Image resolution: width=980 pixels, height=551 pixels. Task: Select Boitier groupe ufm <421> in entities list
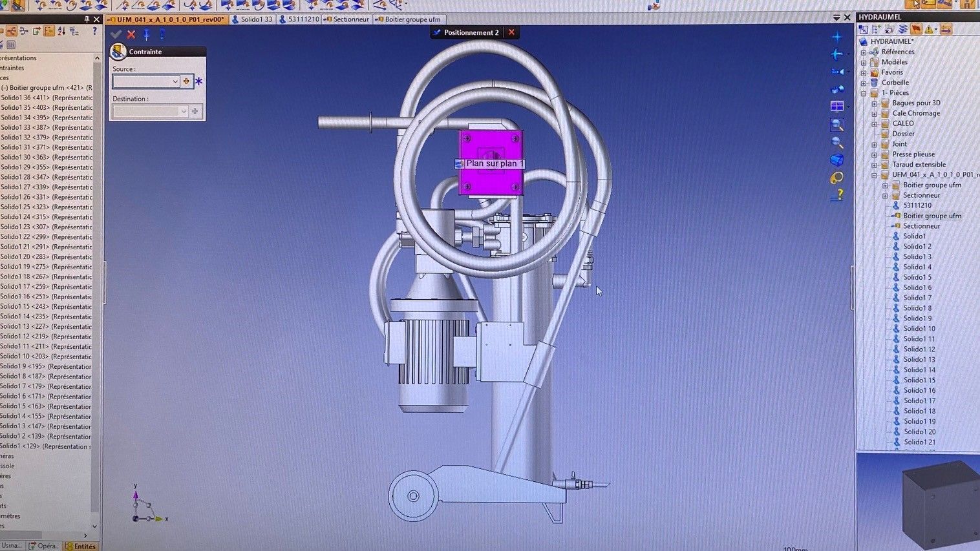coord(47,88)
